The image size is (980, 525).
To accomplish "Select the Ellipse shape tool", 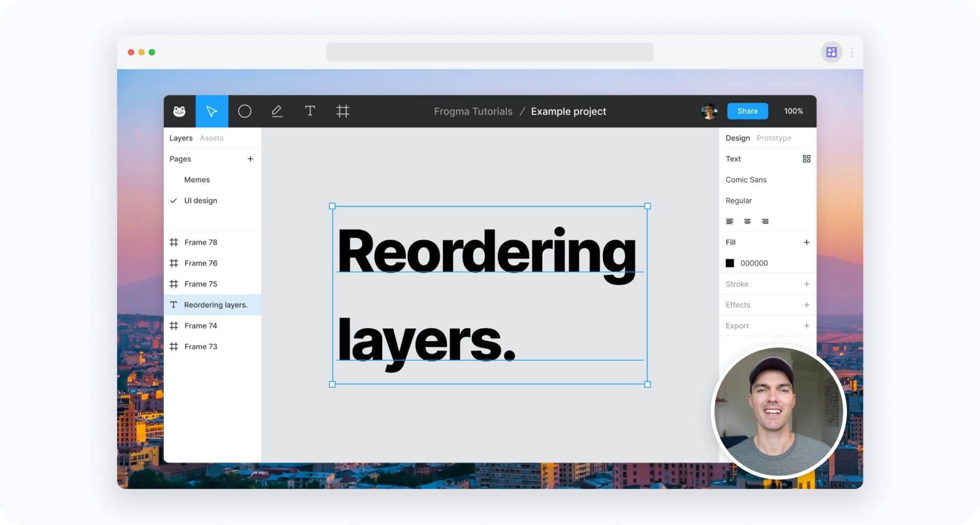I will tap(244, 111).
